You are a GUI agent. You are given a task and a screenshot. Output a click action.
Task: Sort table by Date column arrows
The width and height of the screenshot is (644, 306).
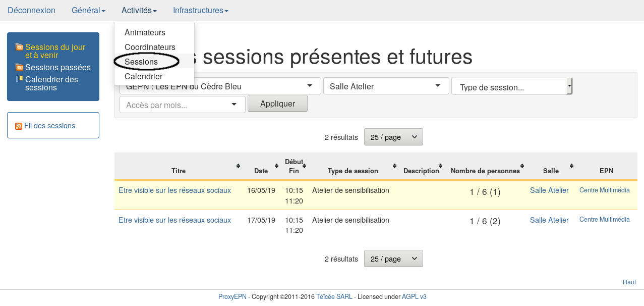pyautogui.click(x=276, y=166)
